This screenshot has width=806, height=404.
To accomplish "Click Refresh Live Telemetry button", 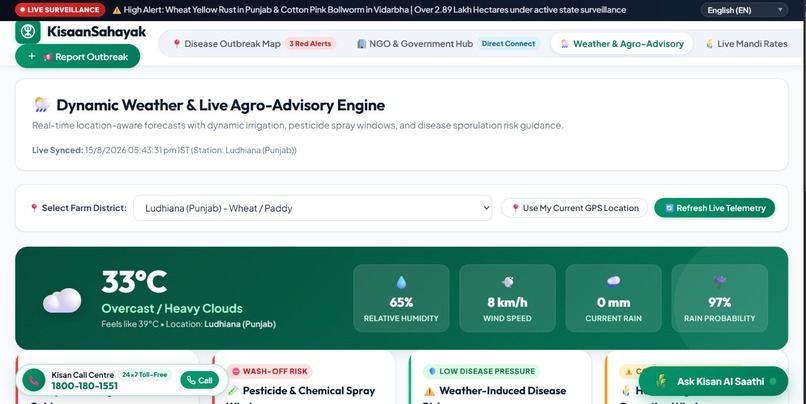I will click(x=715, y=208).
